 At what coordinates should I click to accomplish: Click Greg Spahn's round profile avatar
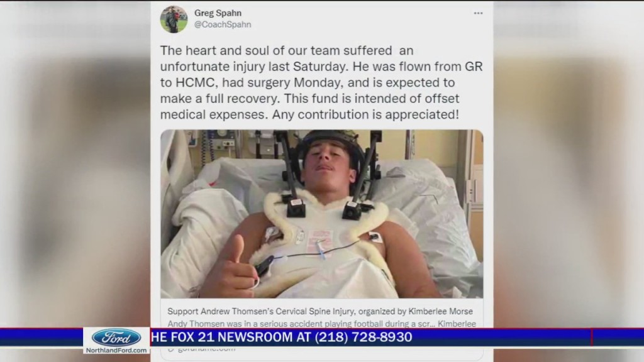[x=174, y=19]
